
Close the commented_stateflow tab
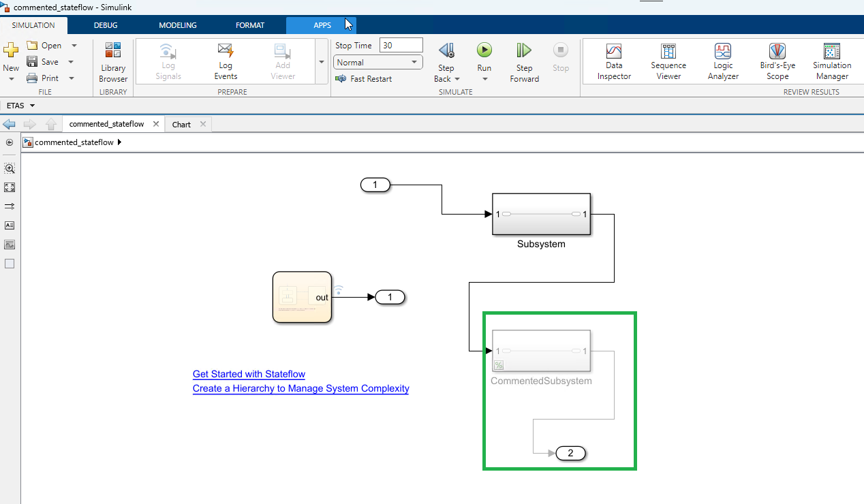156,124
